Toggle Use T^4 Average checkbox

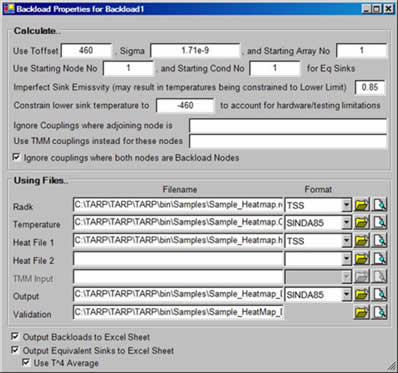[x=26, y=362]
